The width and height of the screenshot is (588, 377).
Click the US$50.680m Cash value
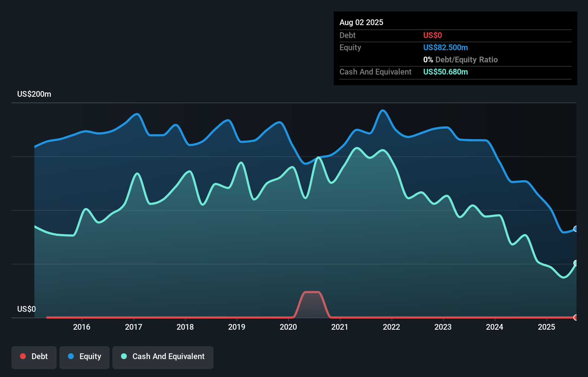tap(445, 72)
